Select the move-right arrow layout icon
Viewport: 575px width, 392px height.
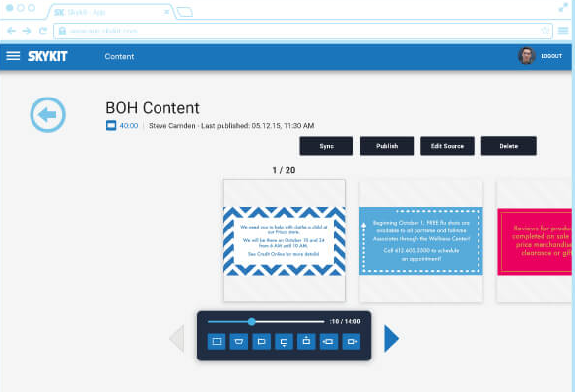(351, 342)
